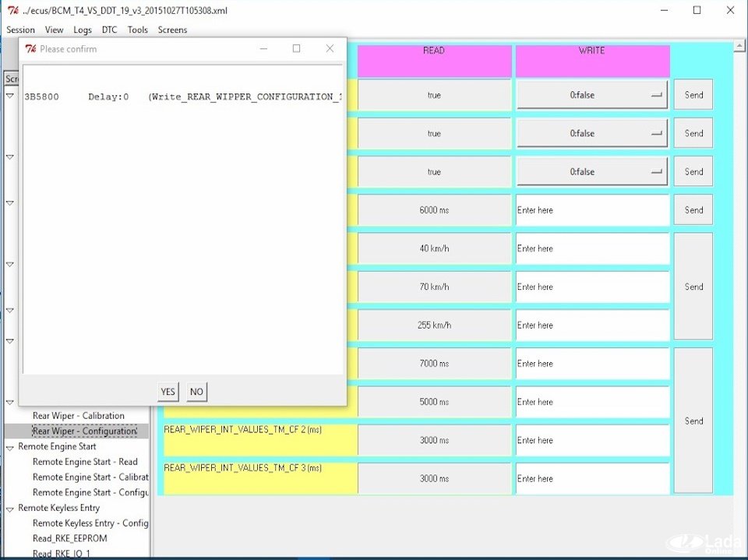Click the Enter here field beside 7000 ms
This screenshot has height=560, width=748.
(592, 364)
